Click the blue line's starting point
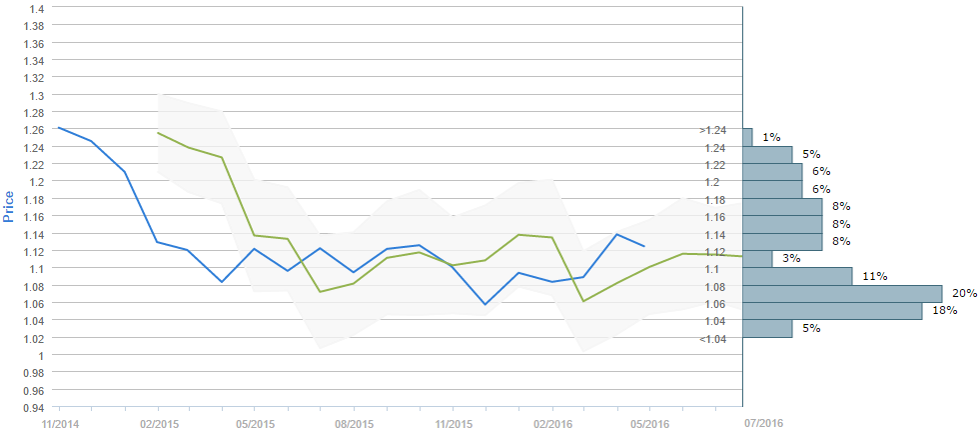The height and width of the screenshot is (433, 980). click(59, 127)
